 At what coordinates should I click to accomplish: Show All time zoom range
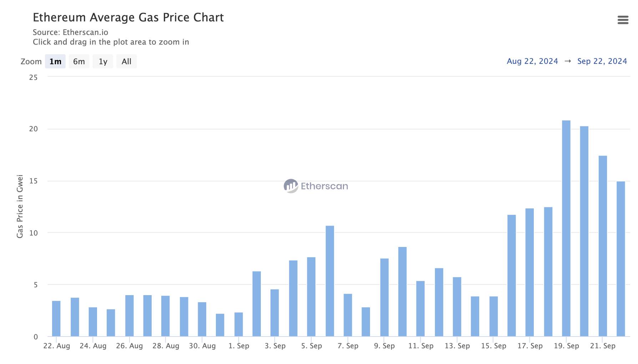point(126,61)
